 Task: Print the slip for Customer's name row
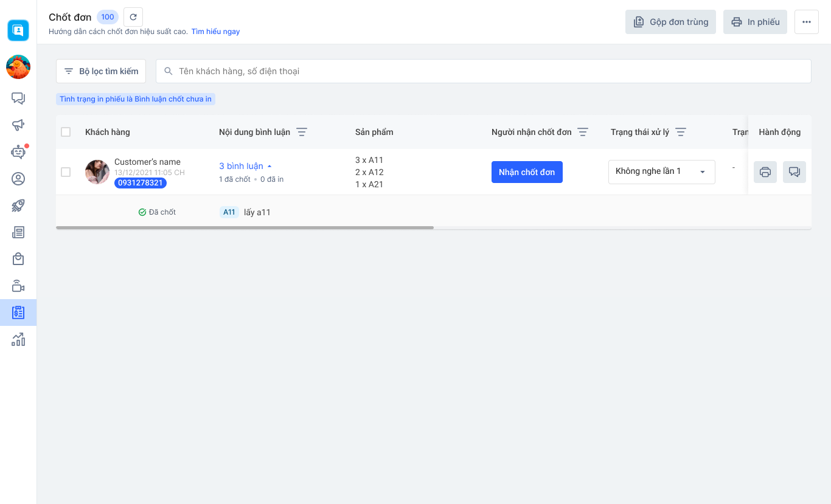point(765,172)
